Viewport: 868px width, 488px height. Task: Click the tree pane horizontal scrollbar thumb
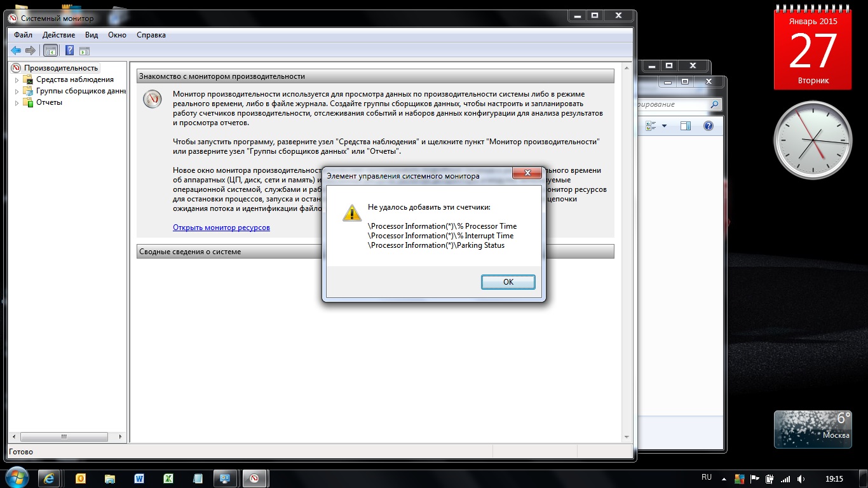[64, 437]
